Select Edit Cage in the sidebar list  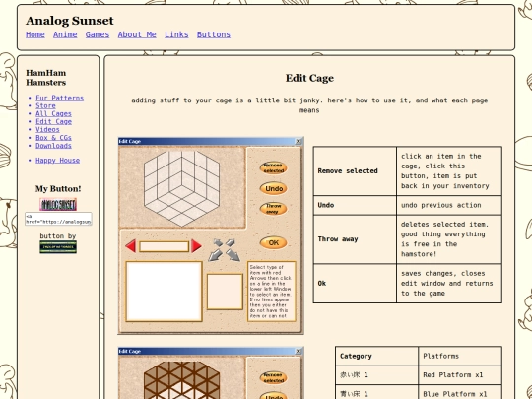tap(53, 121)
